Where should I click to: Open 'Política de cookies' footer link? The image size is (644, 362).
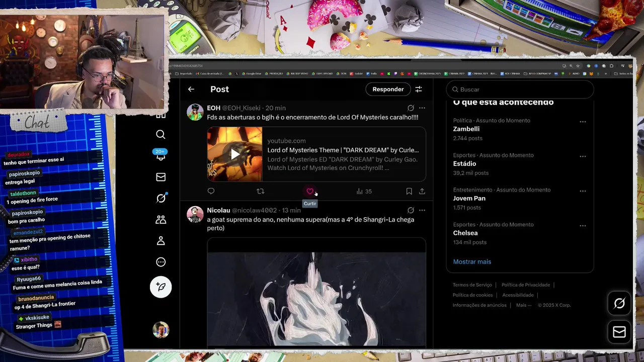click(x=472, y=295)
